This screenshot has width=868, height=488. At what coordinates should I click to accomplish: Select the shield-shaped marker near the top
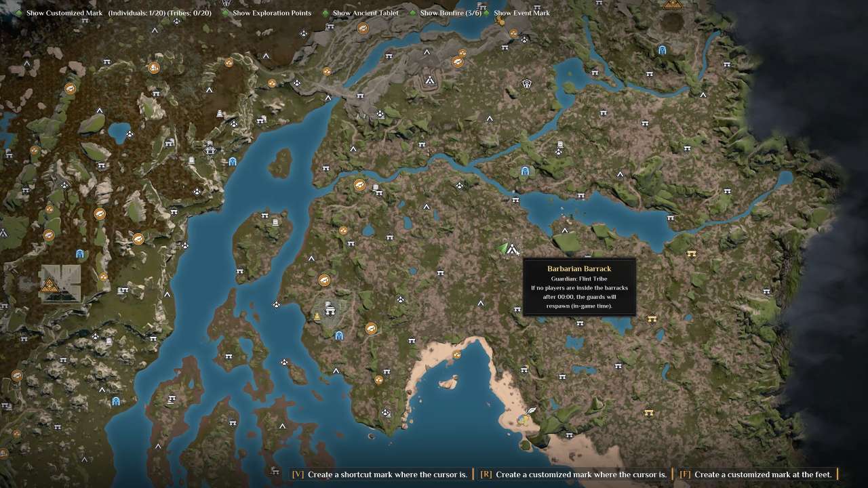coord(527,83)
